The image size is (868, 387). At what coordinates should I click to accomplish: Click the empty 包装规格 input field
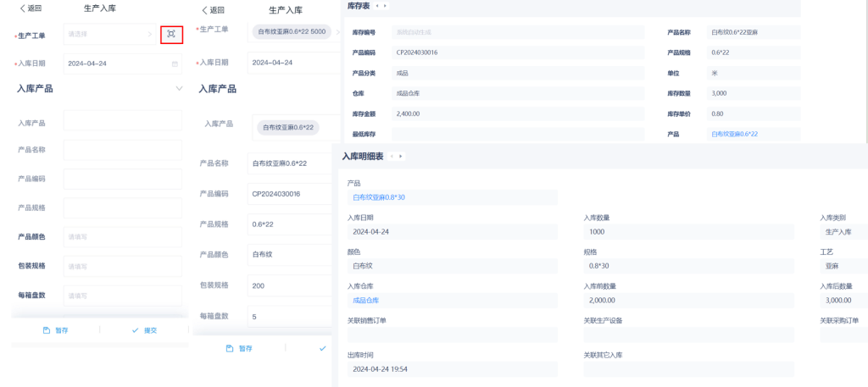pos(123,266)
